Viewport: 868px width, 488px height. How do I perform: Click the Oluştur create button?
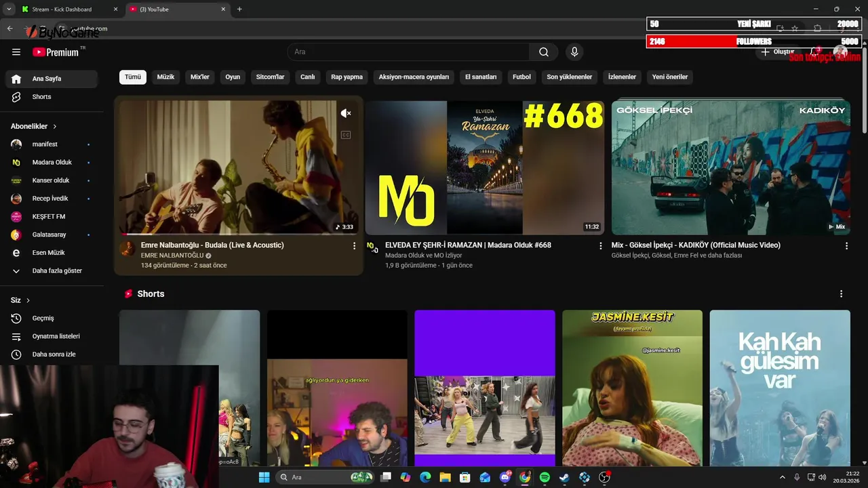pos(778,52)
